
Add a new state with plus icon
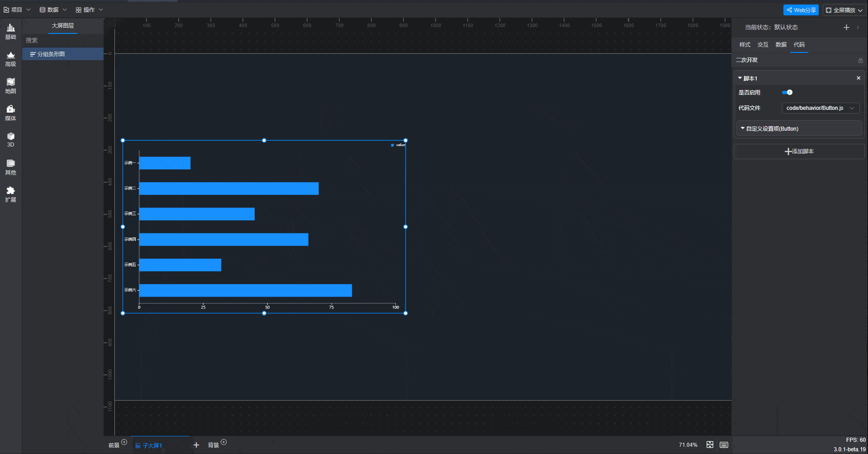click(846, 28)
